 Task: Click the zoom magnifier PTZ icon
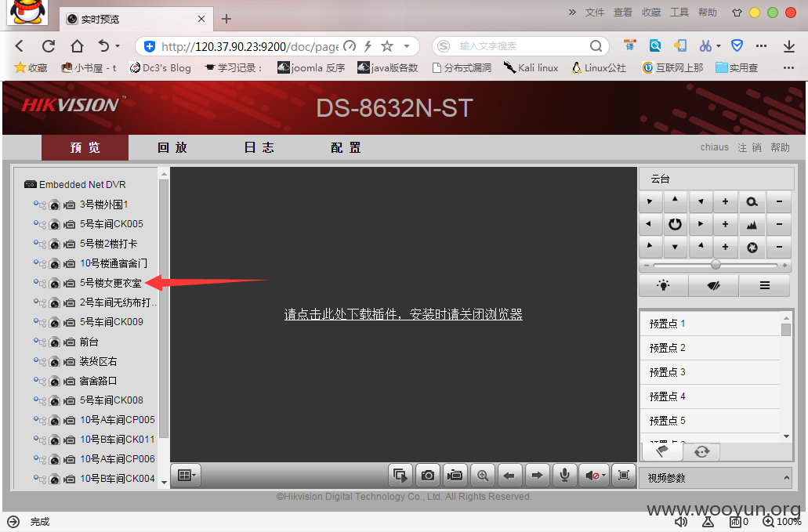pyautogui.click(x=752, y=201)
